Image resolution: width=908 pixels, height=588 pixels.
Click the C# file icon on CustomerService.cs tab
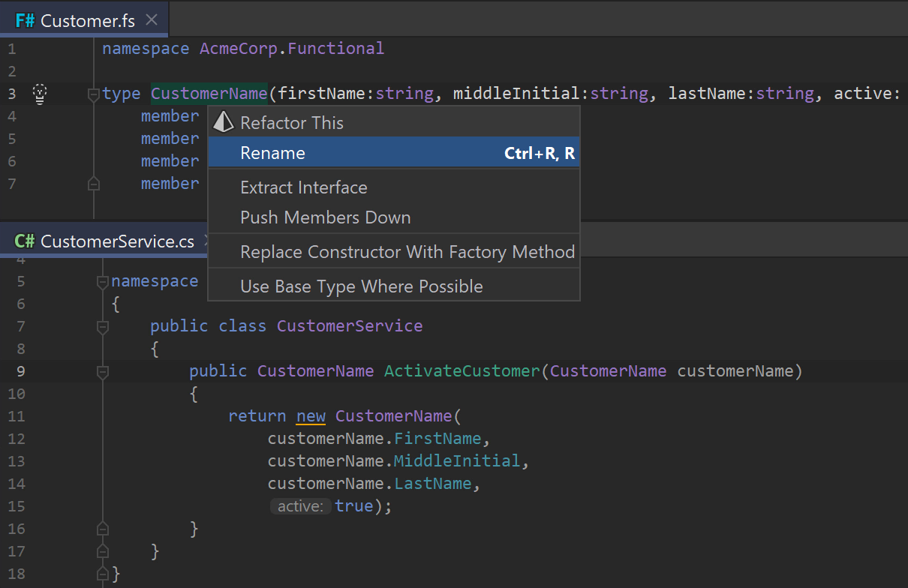25,241
